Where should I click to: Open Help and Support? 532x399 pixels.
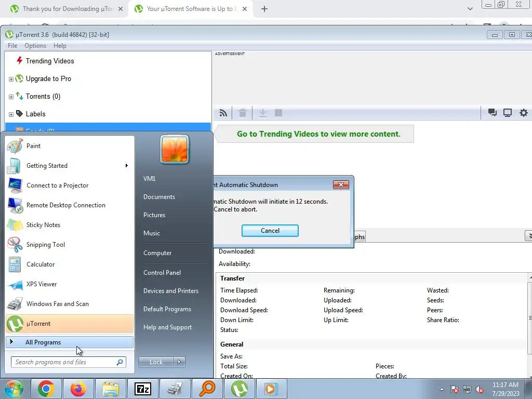(168, 327)
